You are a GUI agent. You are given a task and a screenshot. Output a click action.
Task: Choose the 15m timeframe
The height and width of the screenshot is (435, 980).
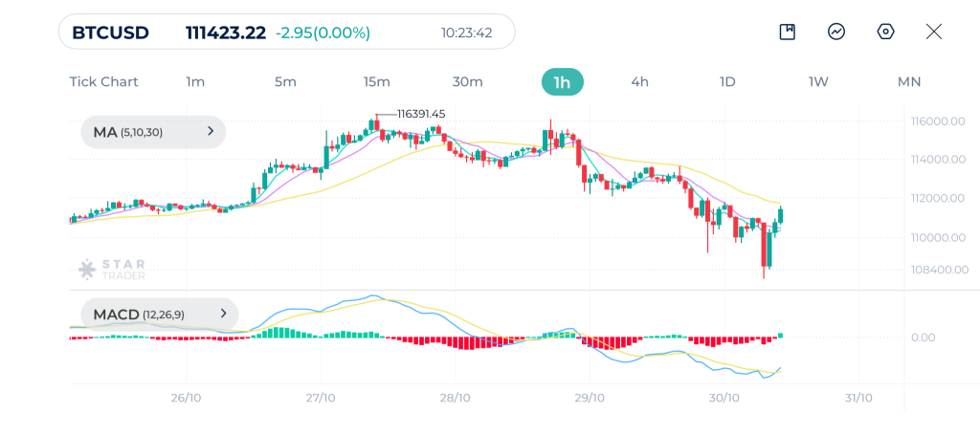pyautogui.click(x=376, y=82)
